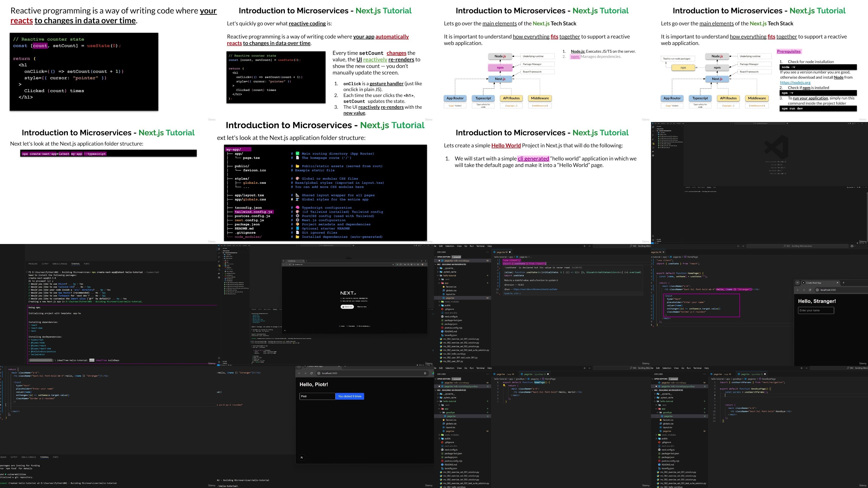Open the Terminal menu in the useState-tooltip window
This screenshot has width=868, height=488.
(x=480, y=246)
